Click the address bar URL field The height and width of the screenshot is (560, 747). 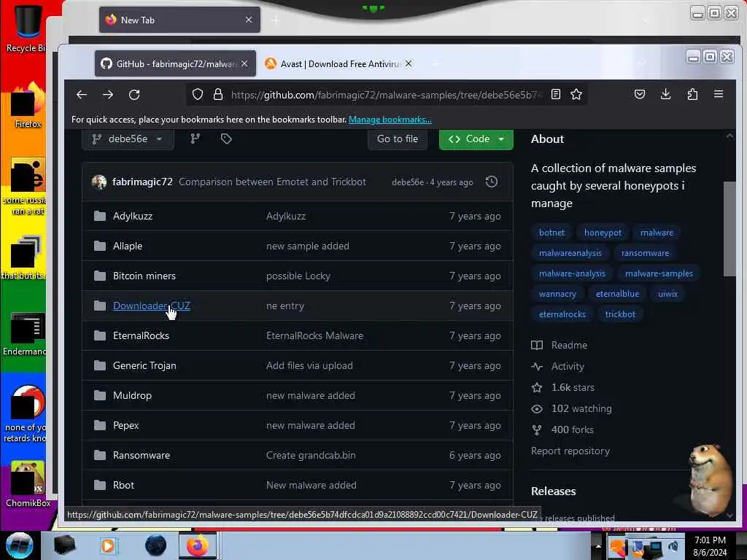coord(387,95)
